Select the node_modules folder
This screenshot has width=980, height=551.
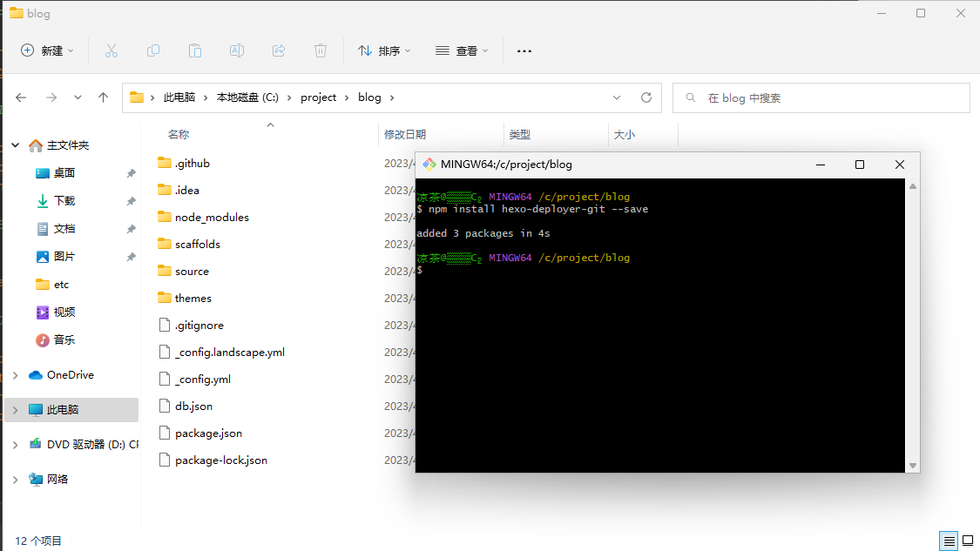[x=203, y=217]
